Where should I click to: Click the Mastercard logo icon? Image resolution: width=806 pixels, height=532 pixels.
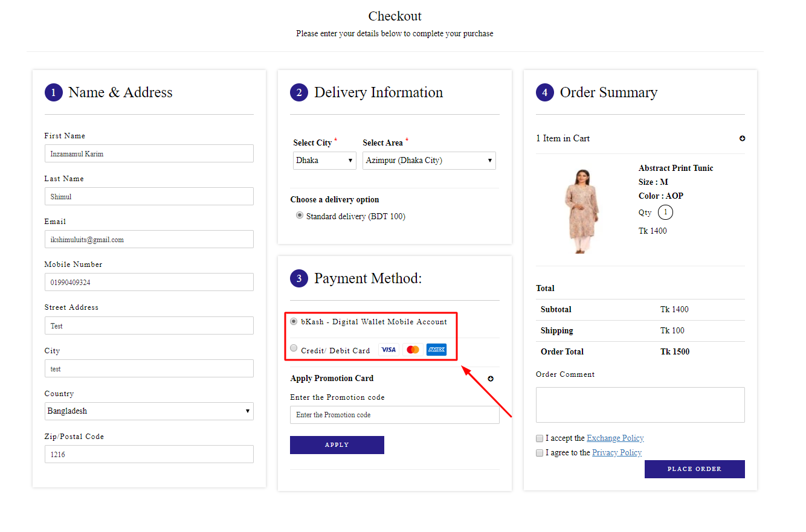(413, 350)
